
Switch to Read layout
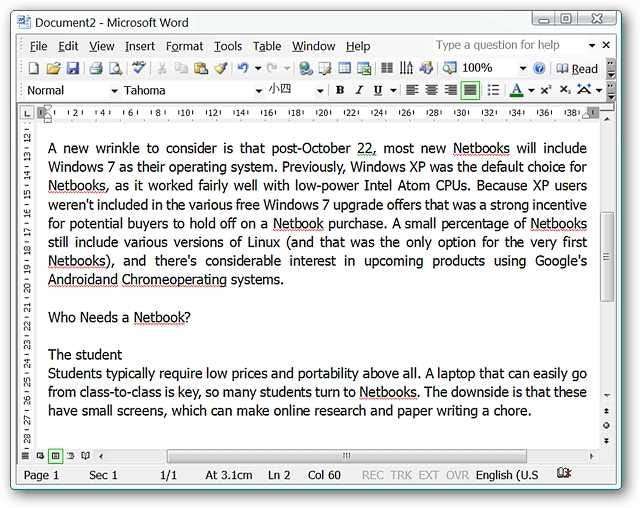click(577, 69)
